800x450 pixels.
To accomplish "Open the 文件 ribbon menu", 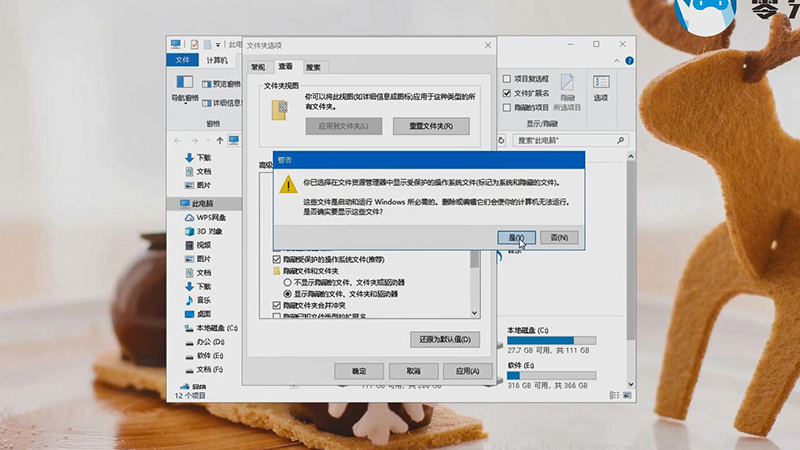I will click(182, 60).
